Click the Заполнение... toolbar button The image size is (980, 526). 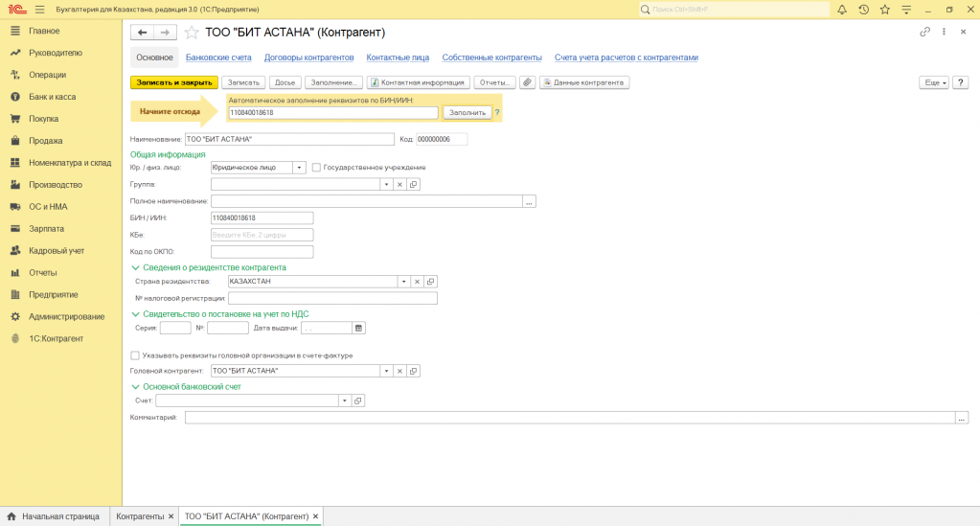(333, 82)
